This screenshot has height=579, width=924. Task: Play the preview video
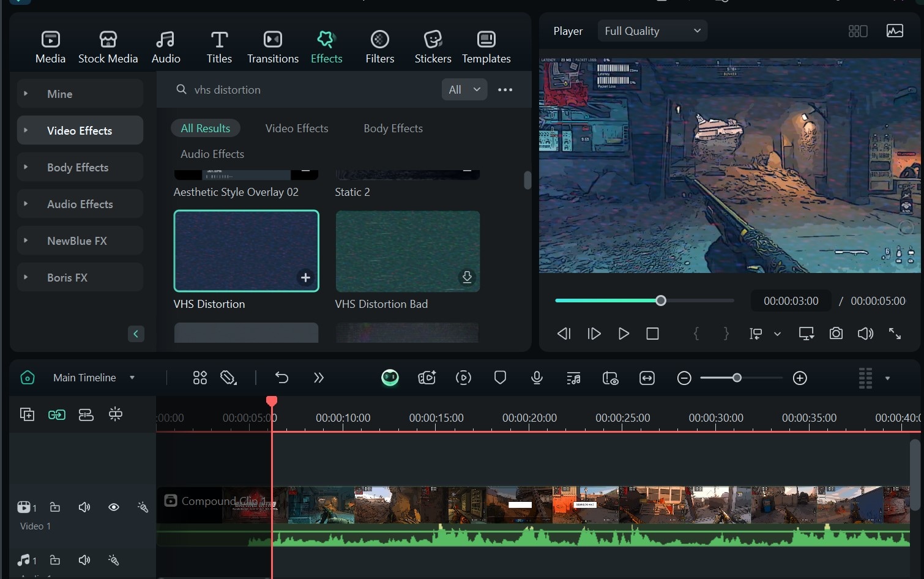pos(624,334)
